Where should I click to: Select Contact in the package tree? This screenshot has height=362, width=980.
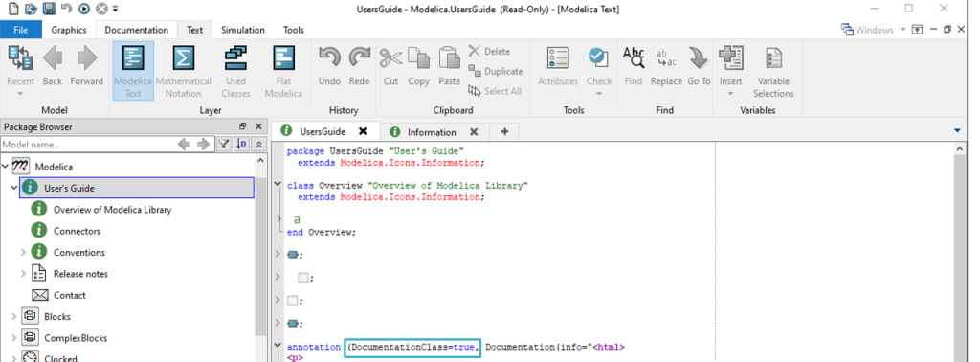[69, 295]
